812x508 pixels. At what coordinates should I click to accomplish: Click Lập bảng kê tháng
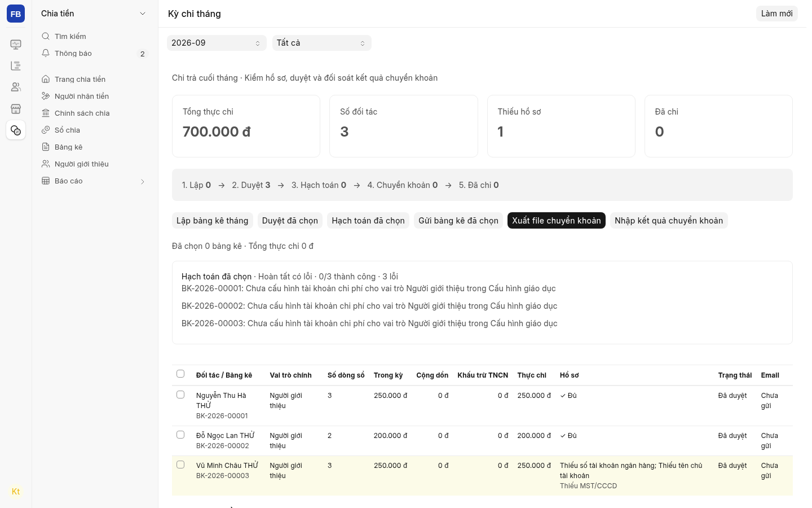coord(213,221)
